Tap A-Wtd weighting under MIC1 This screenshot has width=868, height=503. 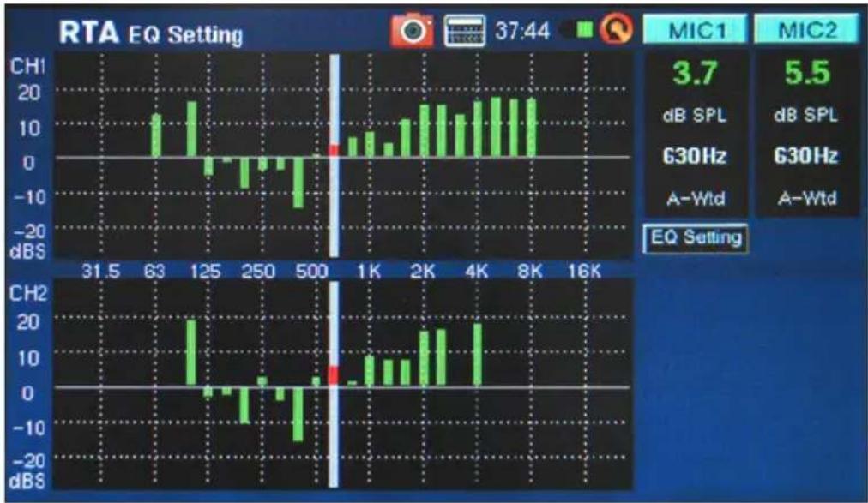point(696,198)
